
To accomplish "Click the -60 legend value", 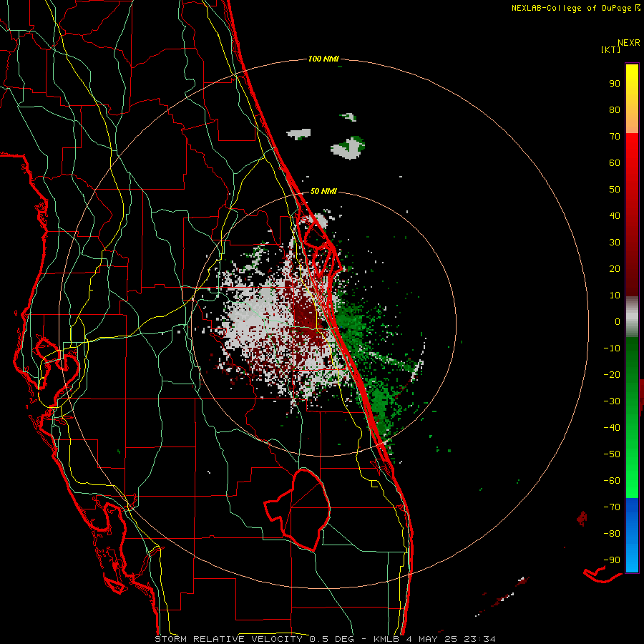I will [x=612, y=481].
